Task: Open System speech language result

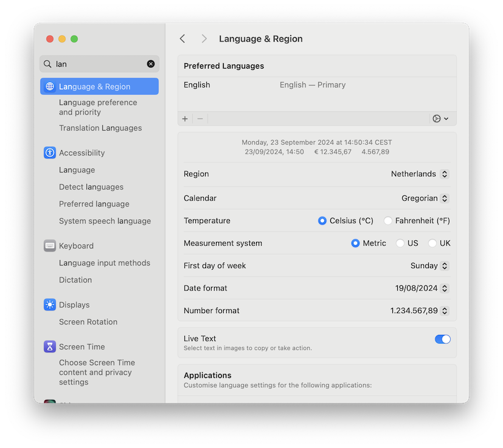Action: (x=105, y=221)
